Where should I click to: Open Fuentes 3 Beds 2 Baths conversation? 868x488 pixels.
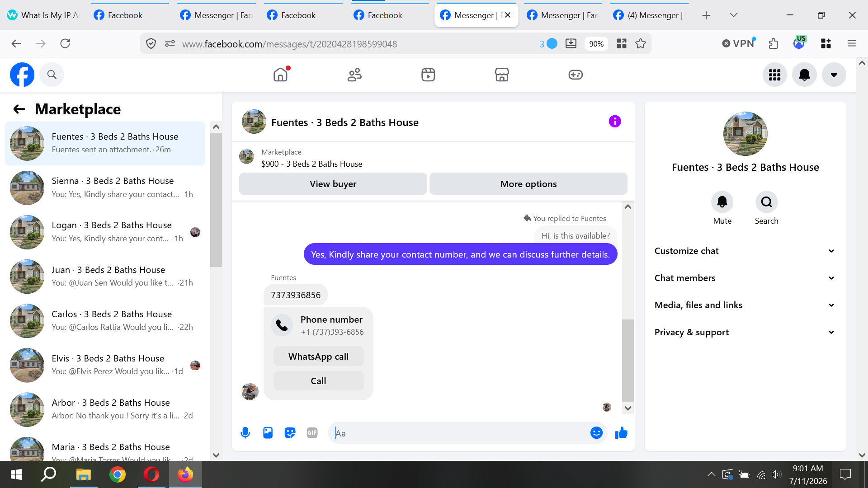click(x=105, y=143)
